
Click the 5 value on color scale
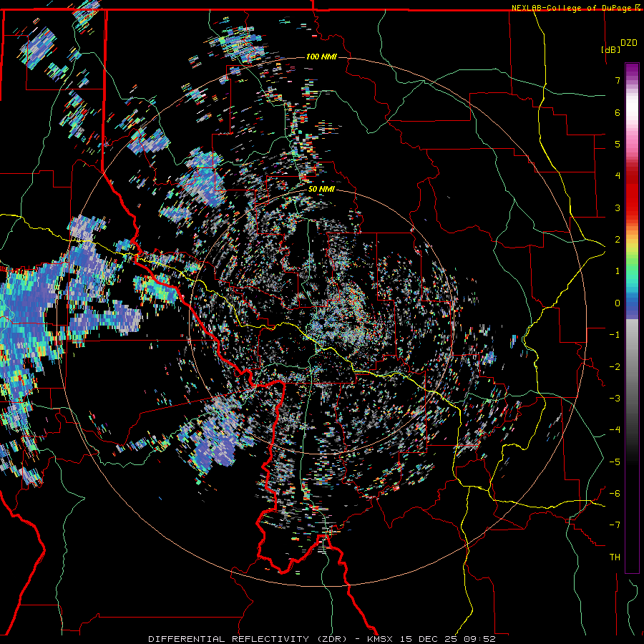click(618, 144)
